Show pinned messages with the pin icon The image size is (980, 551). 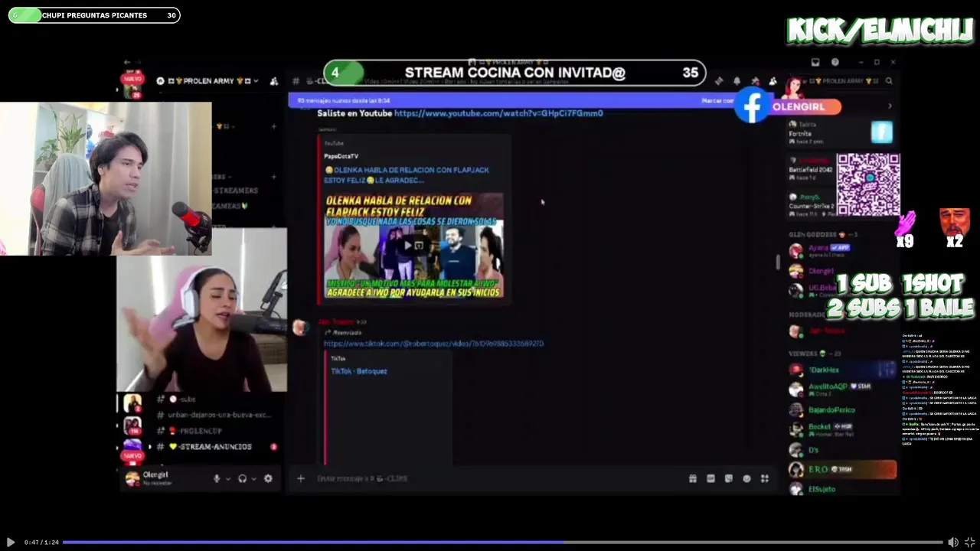[755, 80]
